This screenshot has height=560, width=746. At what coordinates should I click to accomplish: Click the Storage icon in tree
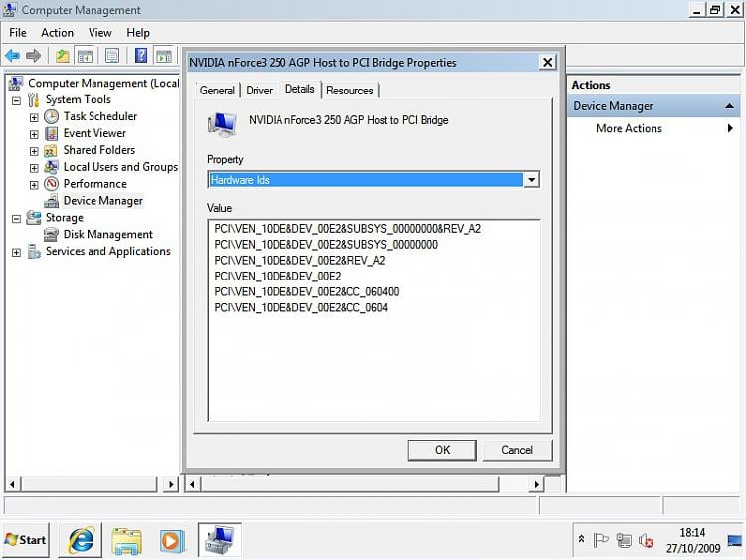[x=33, y=218]
